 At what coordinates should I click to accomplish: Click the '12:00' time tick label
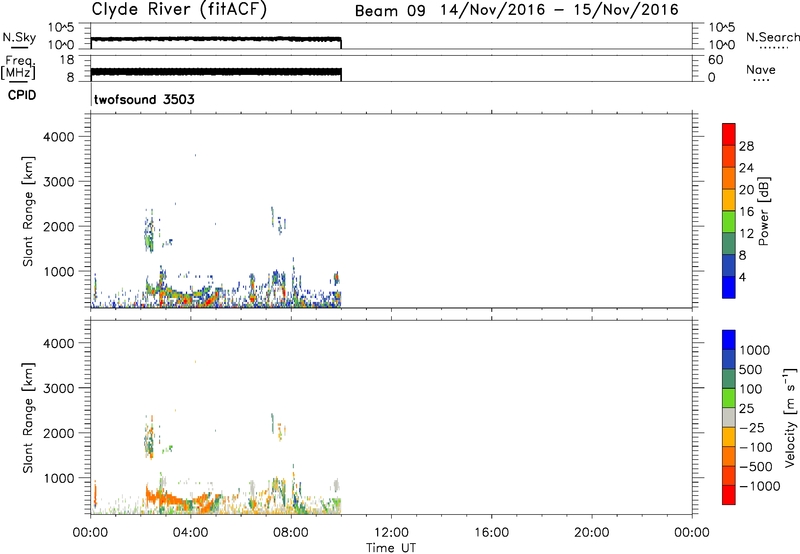pos(391,533)
